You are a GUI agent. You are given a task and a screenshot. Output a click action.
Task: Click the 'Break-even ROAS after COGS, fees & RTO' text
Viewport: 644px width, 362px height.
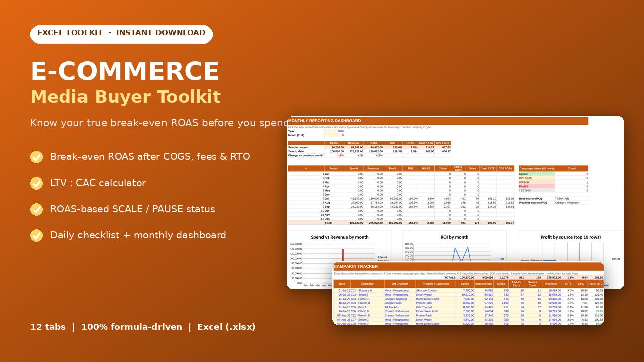tap(150, 157)
